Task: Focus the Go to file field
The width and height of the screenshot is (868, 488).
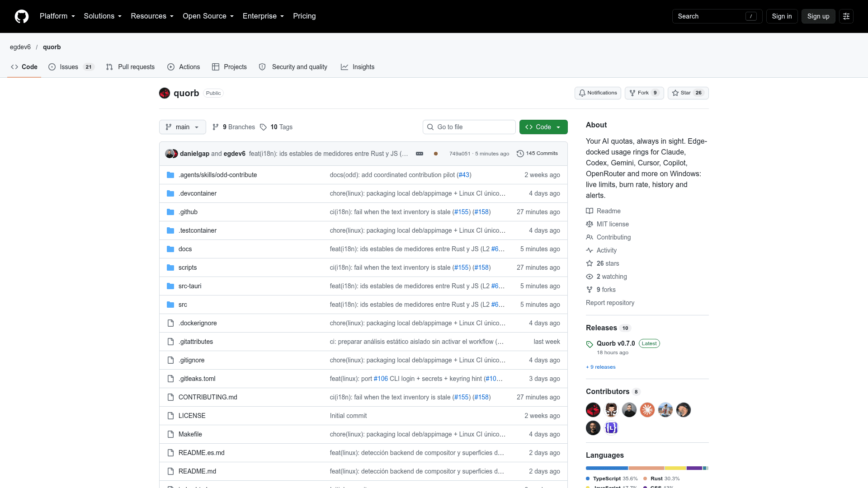Action: 469,127
